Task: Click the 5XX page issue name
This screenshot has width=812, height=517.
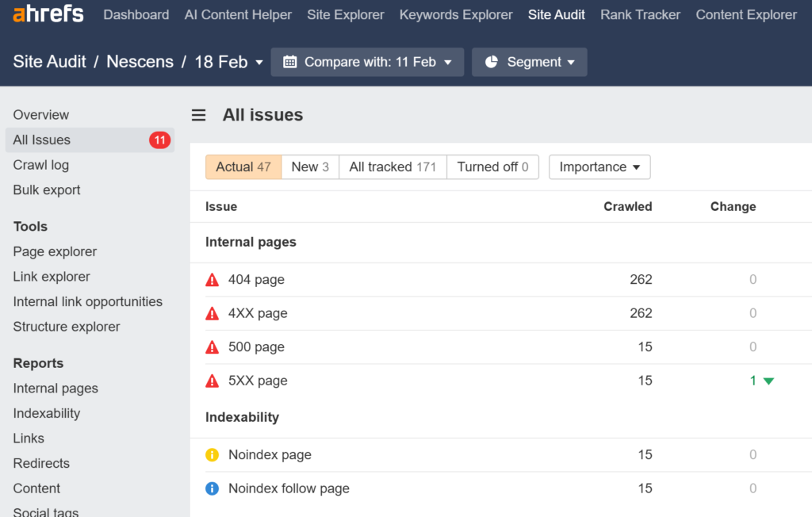Action: pyautogui.click(x=258, y=381)
